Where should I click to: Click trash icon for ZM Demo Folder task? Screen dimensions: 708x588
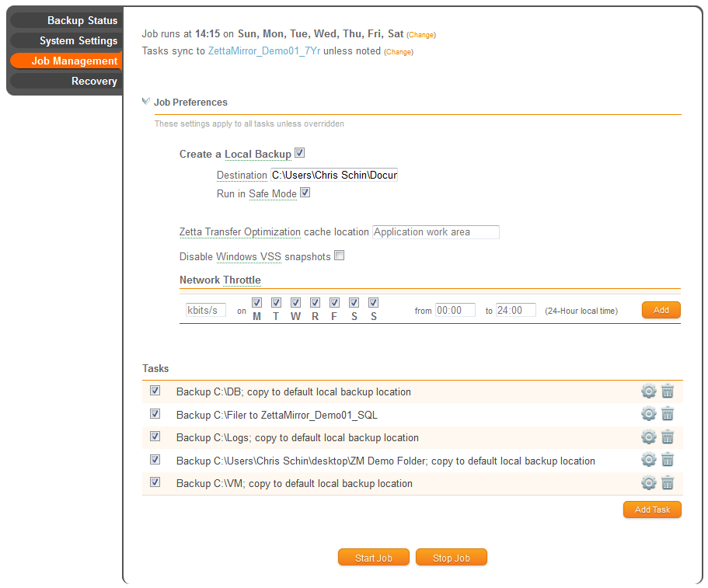(668, 460)
